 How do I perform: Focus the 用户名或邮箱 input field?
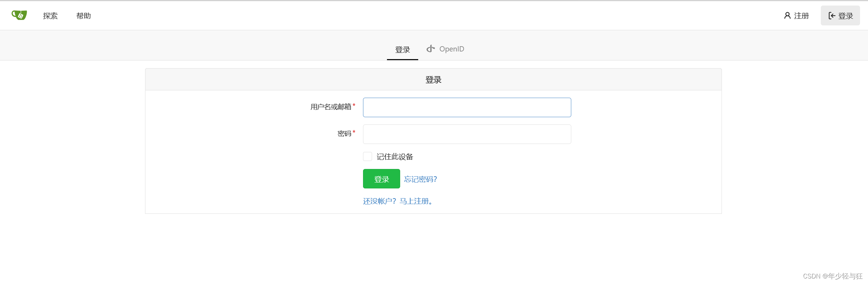(x=467, y=107)
